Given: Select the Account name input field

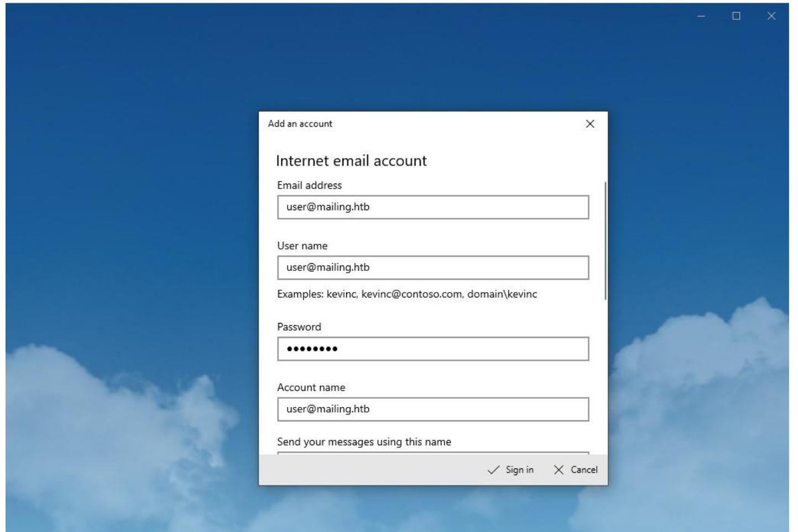Looking at the screenshot, I should tap(433, 409).
